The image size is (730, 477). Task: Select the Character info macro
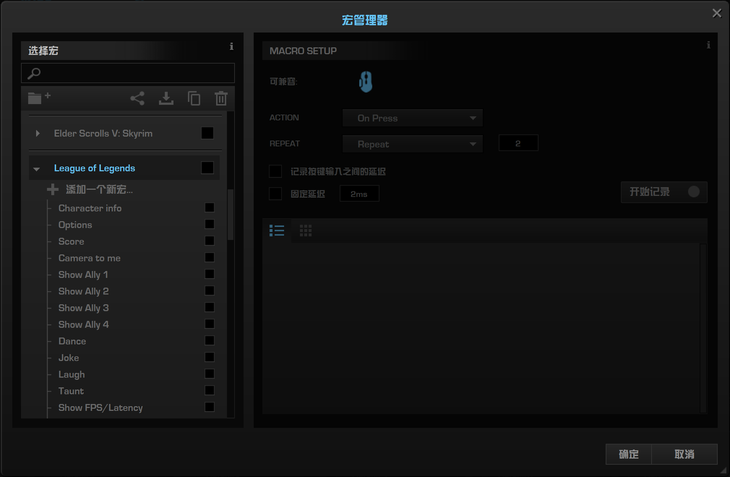tap(90, 208)
